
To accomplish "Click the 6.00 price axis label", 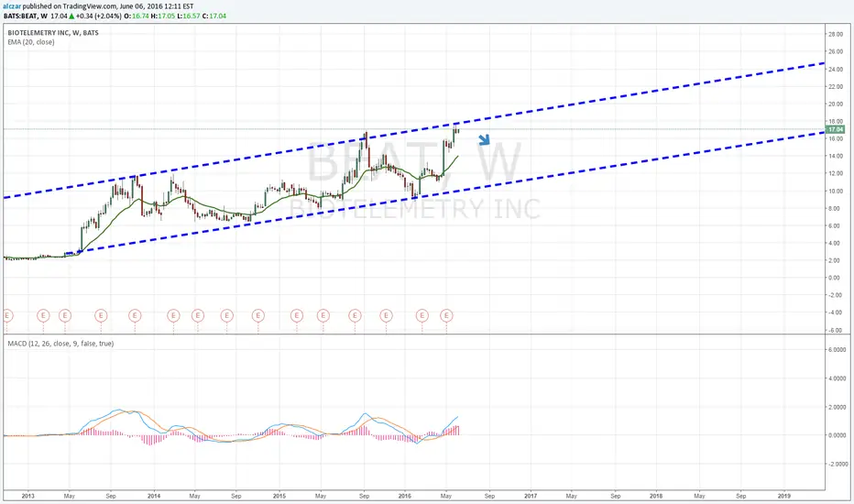I will [836, 225].
